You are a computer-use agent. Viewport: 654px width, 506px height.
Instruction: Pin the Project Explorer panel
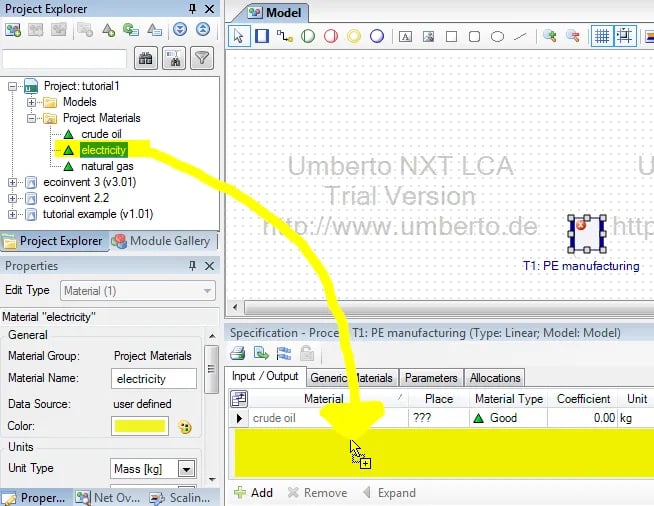click(x=193, y=9)
